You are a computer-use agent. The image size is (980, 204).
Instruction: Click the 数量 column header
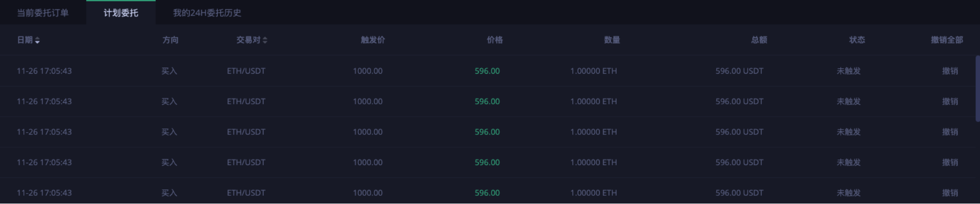click(x=612, y=40)
